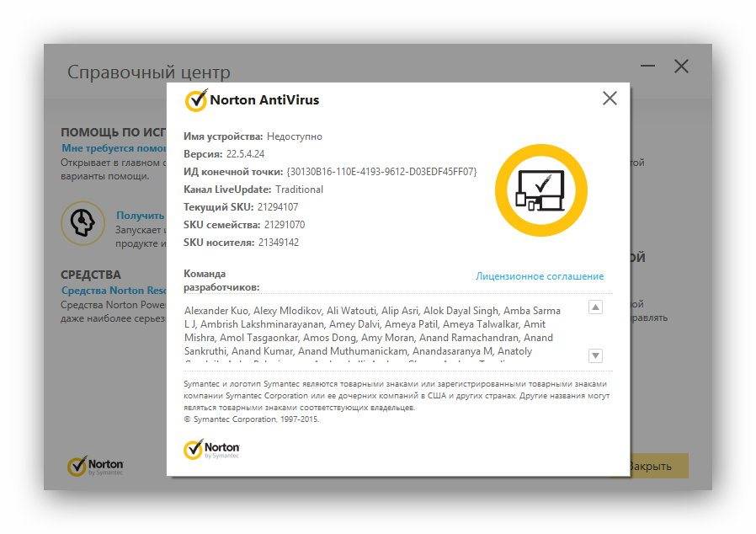
Task: Open the Лицензионное соглашение link
Action: point(540,276)
